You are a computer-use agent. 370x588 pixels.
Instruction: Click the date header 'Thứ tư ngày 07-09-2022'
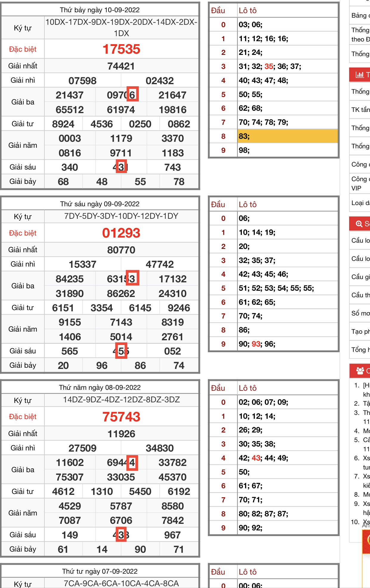click(x=100, y=571)
